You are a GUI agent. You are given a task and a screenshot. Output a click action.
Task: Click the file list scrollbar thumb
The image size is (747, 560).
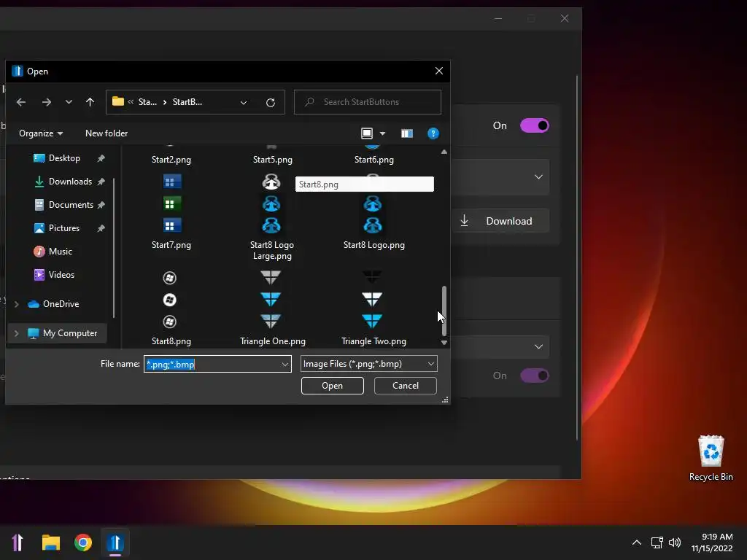click(444, 311)
